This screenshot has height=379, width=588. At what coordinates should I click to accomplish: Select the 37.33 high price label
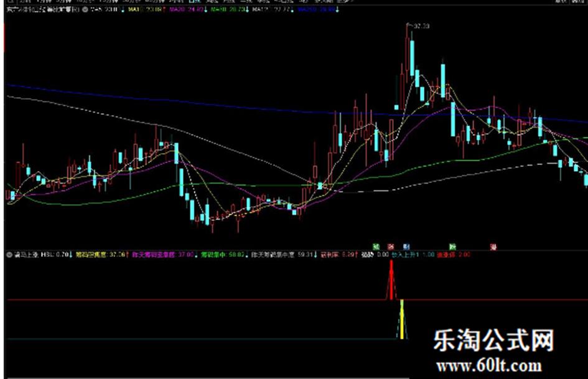[x=421, y=26]
